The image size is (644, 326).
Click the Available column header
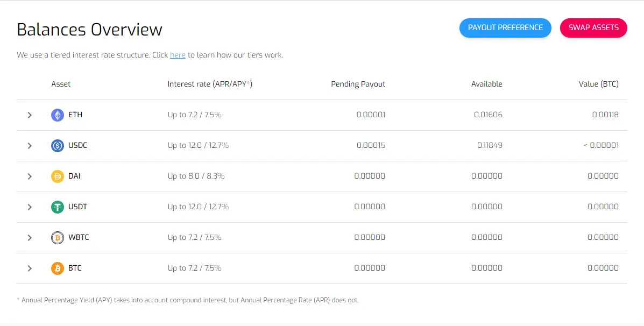(x=487, y=84)
